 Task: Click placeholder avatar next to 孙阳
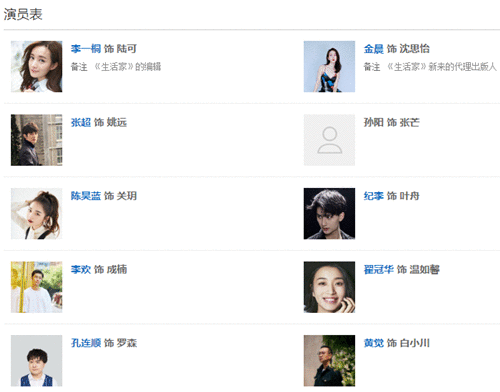pos(329,140)
